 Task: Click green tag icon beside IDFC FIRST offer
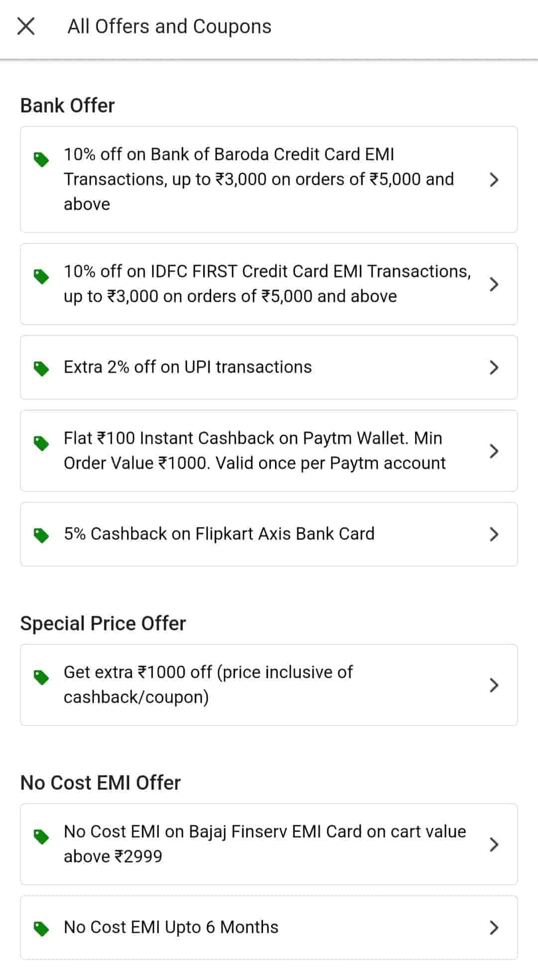(x=41, y=276)
